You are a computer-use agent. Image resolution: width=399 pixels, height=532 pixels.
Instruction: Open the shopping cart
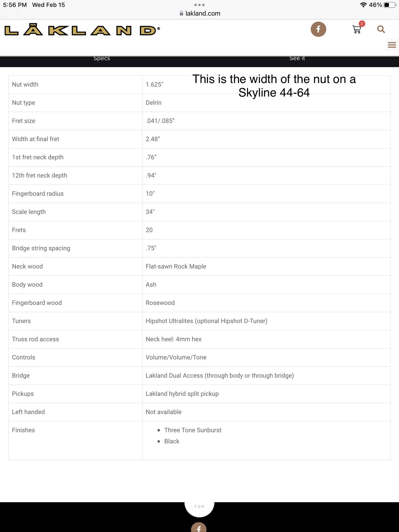pos(357,29)
